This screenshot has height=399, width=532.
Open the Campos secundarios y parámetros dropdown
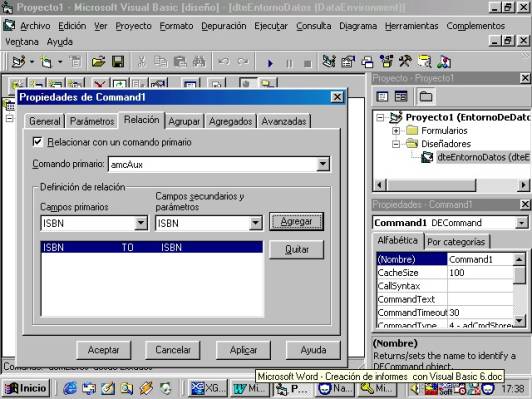coord(255,223)
